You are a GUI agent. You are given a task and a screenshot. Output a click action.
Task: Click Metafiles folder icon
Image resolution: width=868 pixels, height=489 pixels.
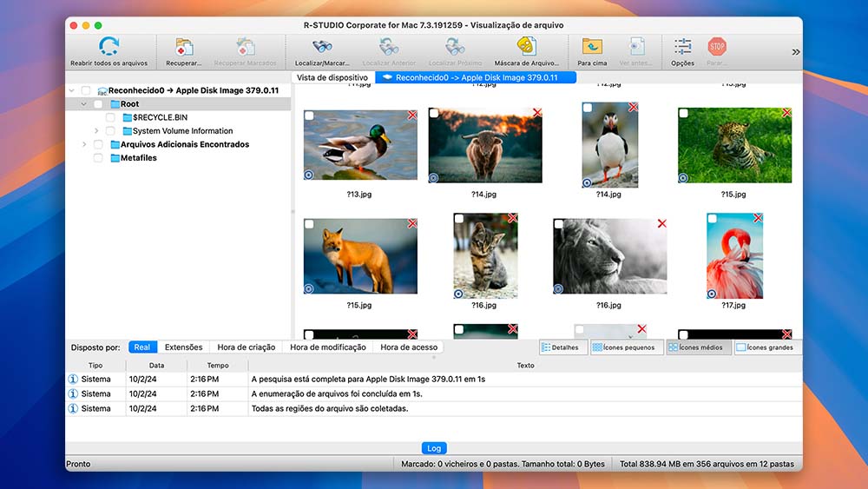tap(115, 158)
